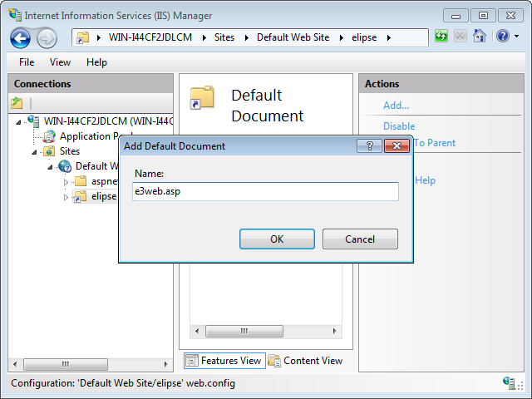
Task: Click the Default Web Site globe icon
Action: (65, 166)
